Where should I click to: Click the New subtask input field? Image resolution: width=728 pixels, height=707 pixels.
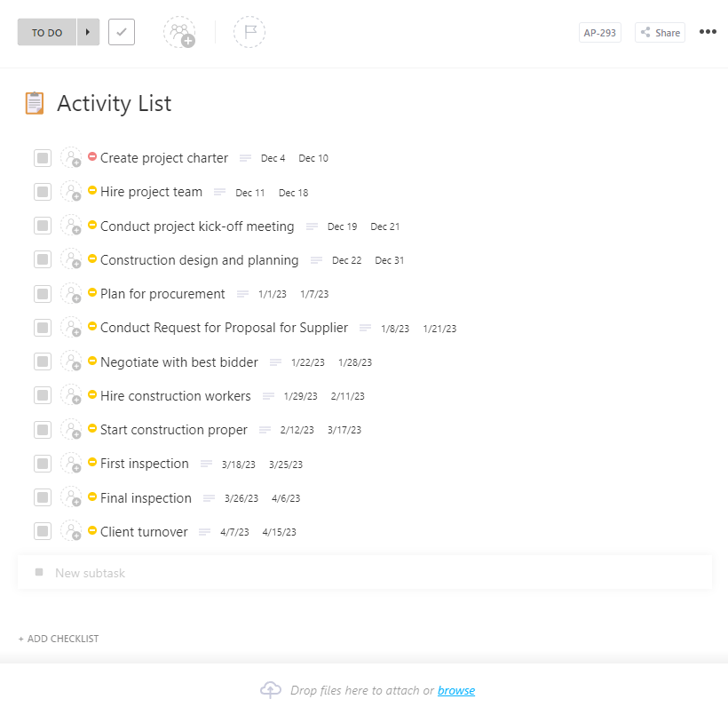365,573
